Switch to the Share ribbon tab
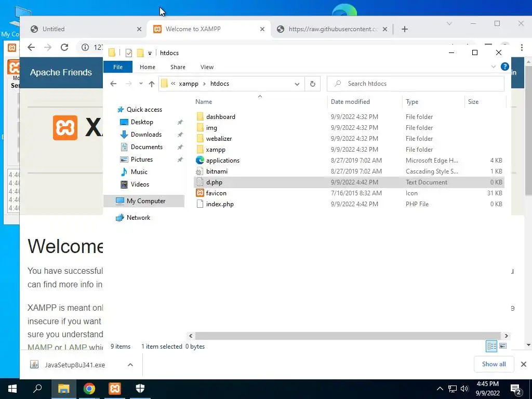This screenshot has height=399, width=532. tap(178, 67)
